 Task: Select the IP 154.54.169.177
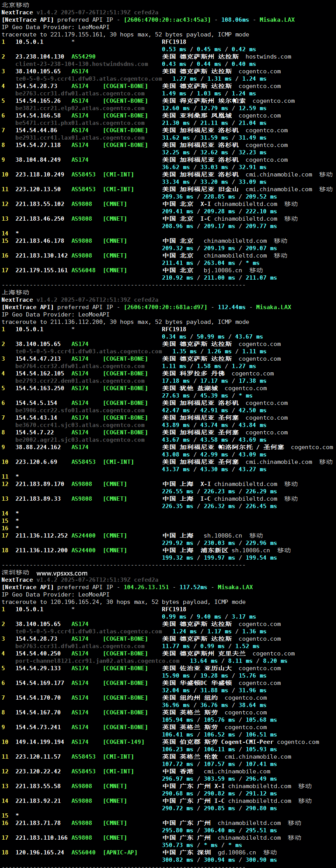click(40, 683)
